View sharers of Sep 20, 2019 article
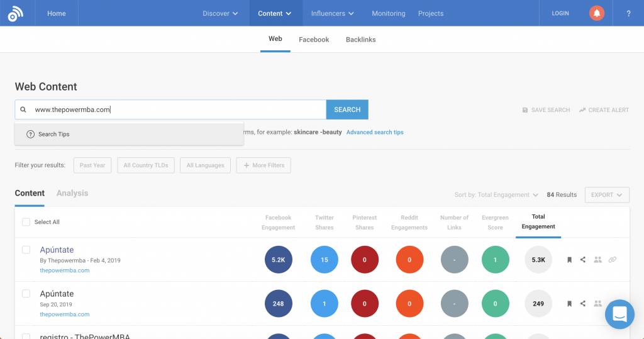Image resolution: width=644 pixels, height=339 pixels. pyautogui.click(x=597, y=304)
